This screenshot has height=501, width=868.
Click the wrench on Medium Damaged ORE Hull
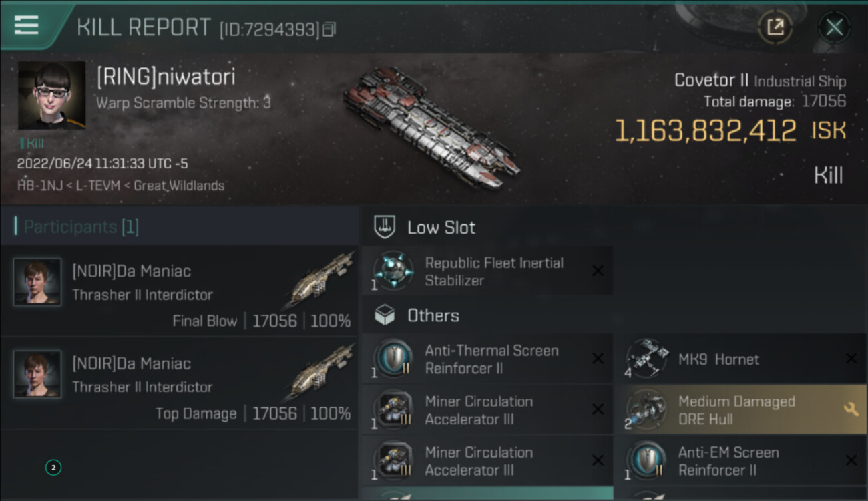(851, 409)
